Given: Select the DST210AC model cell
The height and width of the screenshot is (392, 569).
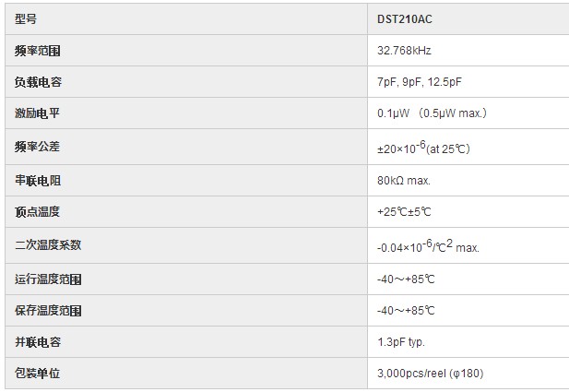Looking at the screenshot, I should pos(468,19).
